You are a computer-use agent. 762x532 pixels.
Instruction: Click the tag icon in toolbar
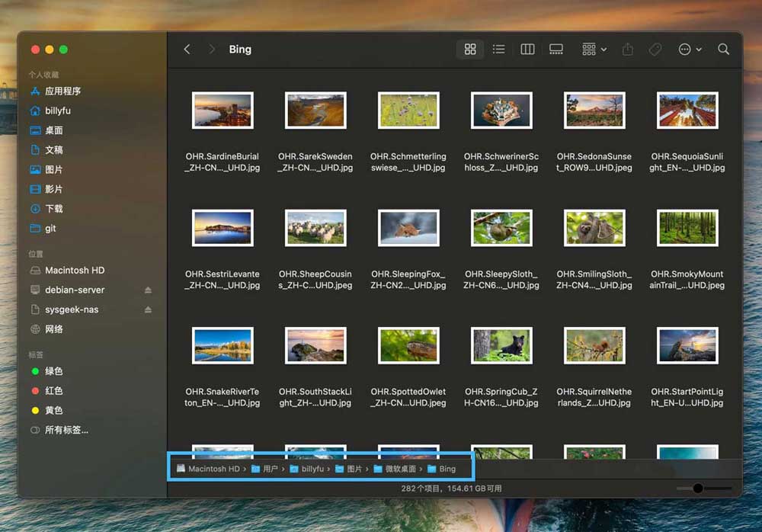655,50
